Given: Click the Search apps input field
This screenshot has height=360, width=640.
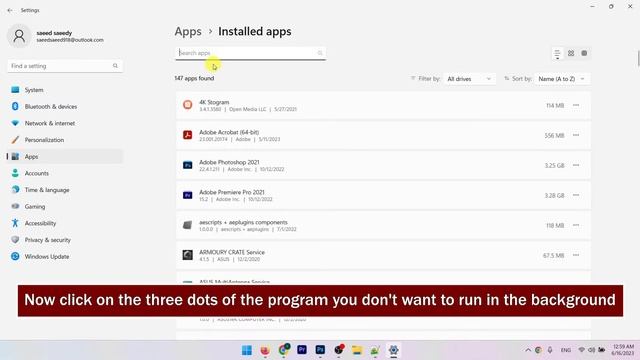Looking at the screenshot, I should (x=250, y=53).
